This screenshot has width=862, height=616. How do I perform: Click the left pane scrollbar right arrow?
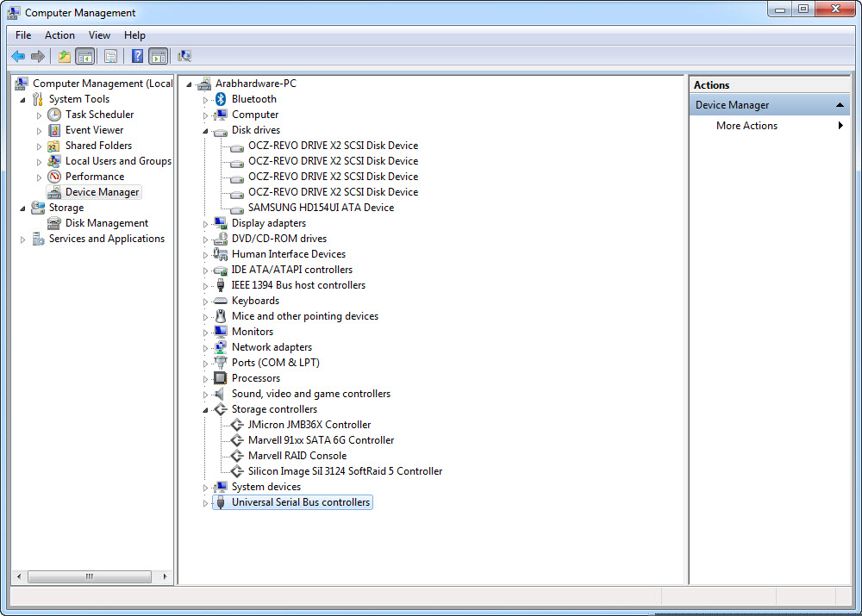coord(165,576)
